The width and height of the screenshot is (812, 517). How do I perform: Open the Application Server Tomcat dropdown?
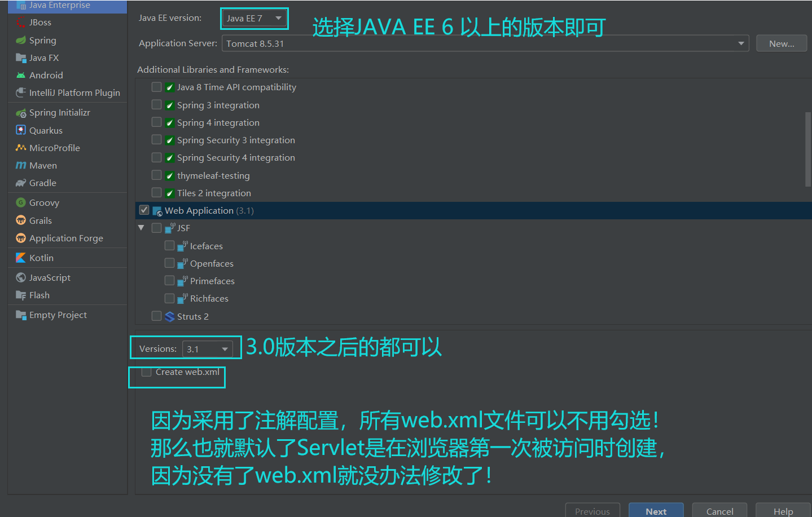click(485, 43)
